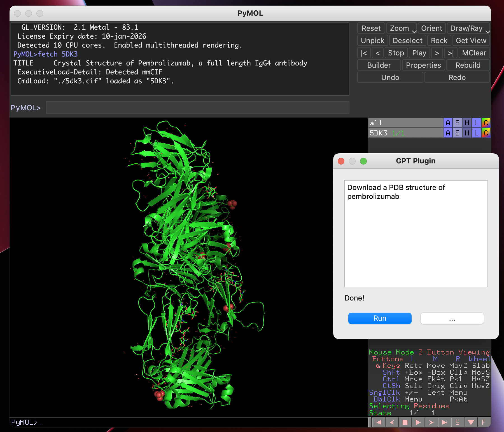Open the Properties panel
Image resolution: width=504 pixels, height=432 pixels.
point(423,65)
